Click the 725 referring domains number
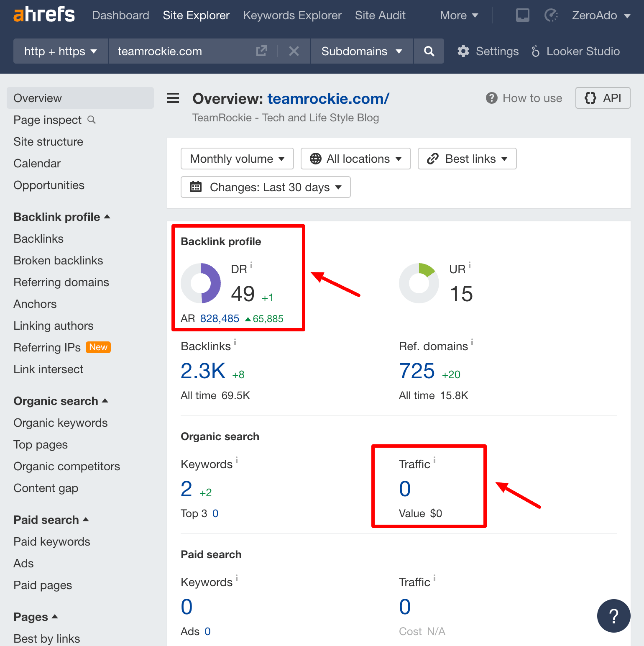This screenshot has height=646, width=644. [417, 371]
